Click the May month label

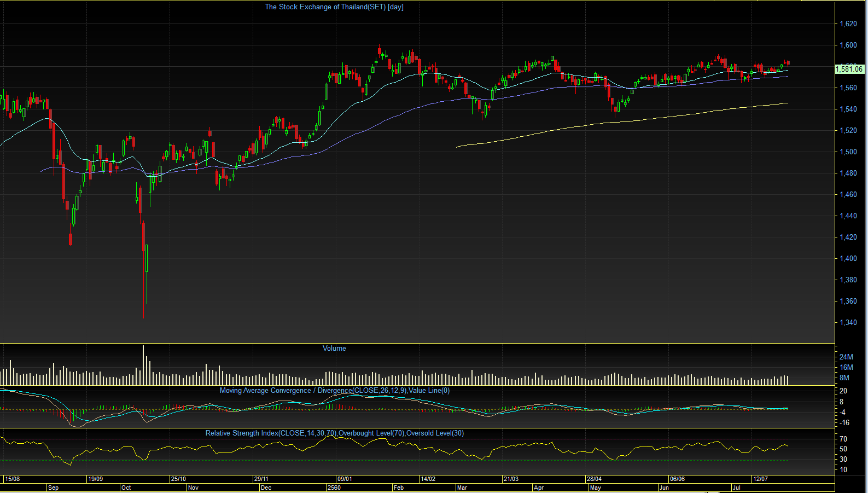(596, 488)
